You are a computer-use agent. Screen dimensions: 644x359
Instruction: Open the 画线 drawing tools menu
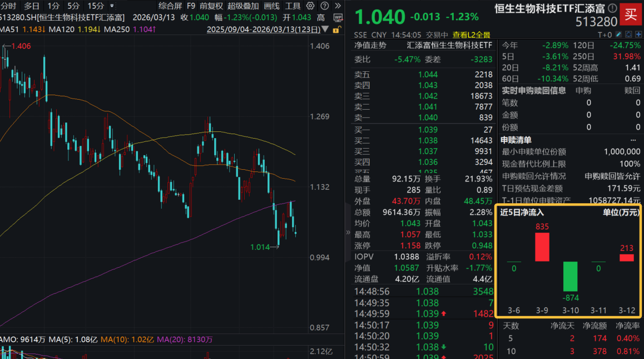click(x=272, y=6)
